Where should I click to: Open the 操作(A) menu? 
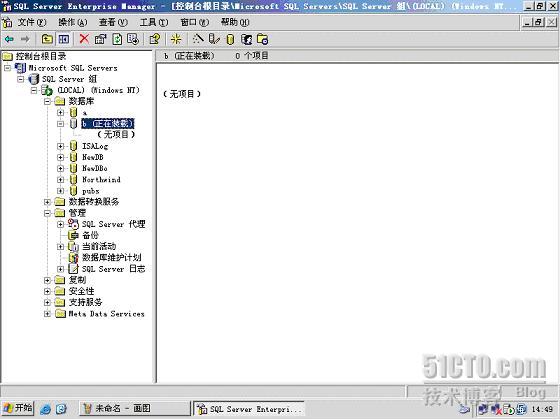(x=72, y=22)
